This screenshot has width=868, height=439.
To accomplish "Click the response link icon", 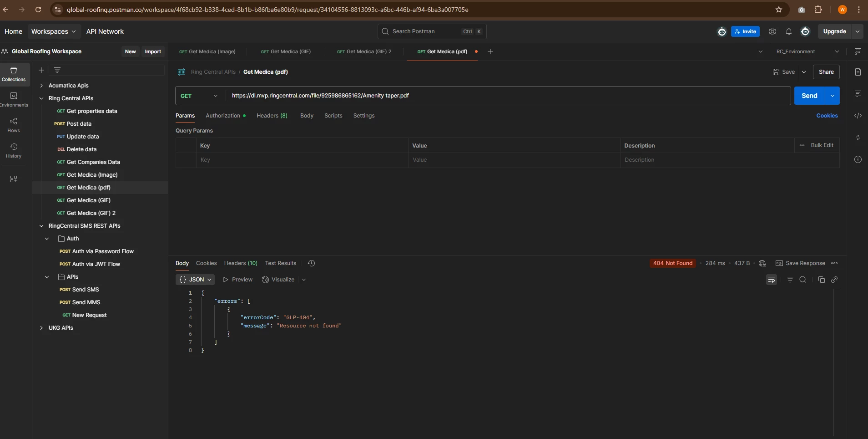I will 834,280.
